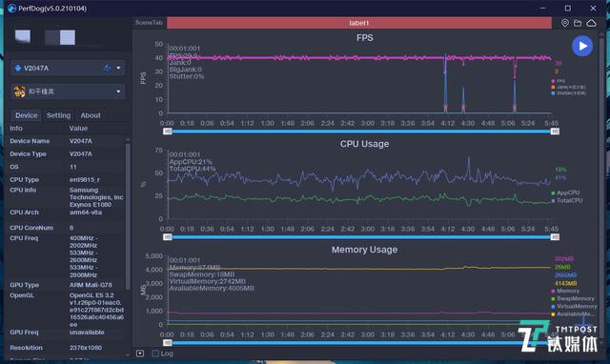
Task: Click the cloud upload icon
Action: point(591,23)
